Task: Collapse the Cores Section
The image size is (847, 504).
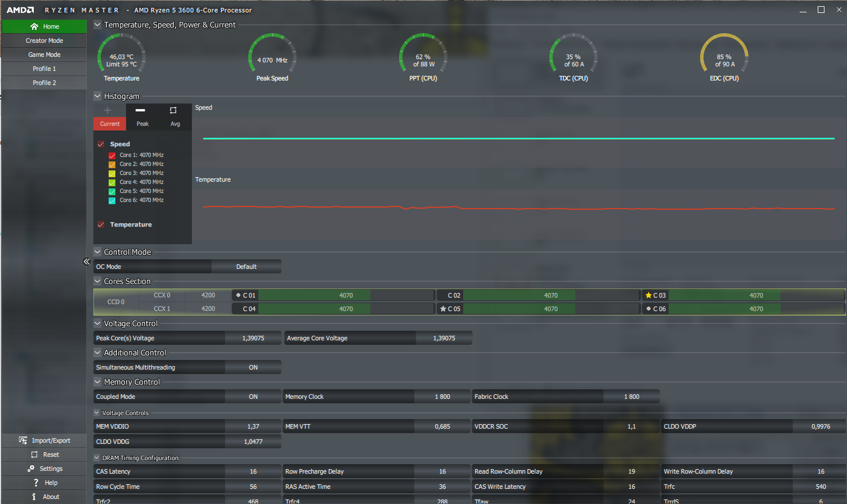Action: click(x=97, y=281)
